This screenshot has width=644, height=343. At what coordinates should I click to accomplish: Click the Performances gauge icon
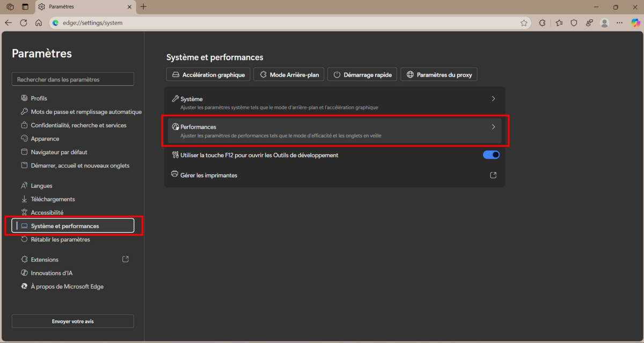click(175, 127)
